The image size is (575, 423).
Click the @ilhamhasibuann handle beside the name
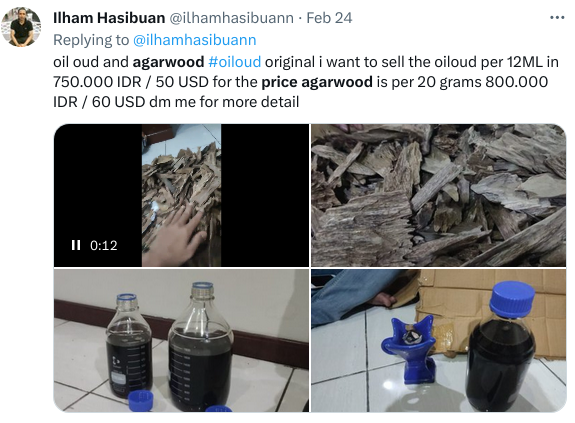[x=231, y=18]
